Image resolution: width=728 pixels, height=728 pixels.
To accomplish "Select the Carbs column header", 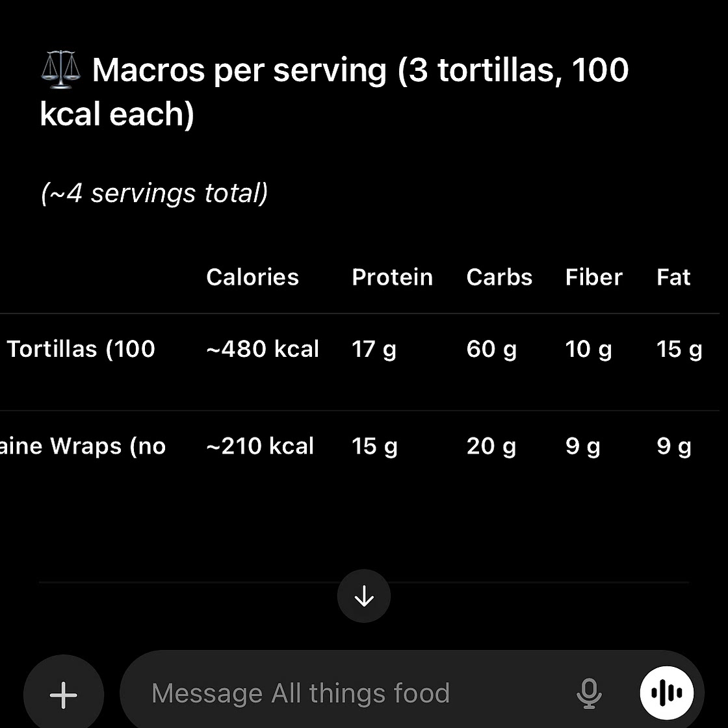I will 499,278.
